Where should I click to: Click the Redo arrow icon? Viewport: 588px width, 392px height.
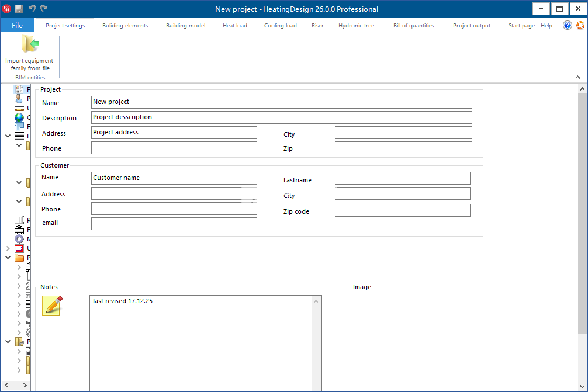pyautogui.click(x=44, y=9)
